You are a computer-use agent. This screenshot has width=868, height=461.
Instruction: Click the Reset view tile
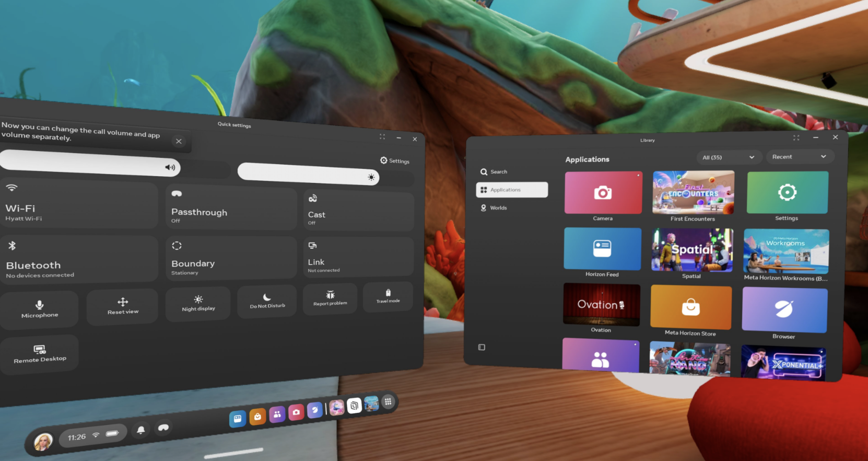123,306
